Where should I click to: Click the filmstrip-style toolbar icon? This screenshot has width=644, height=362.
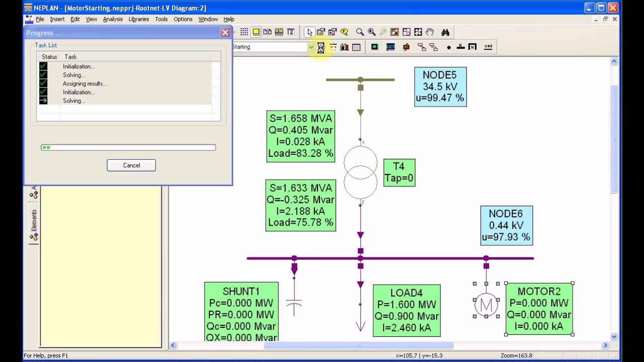coord(279,32)
